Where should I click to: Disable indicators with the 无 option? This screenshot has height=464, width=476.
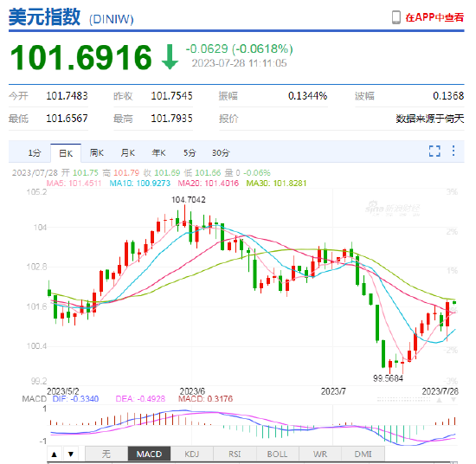(x=106, y=454)
